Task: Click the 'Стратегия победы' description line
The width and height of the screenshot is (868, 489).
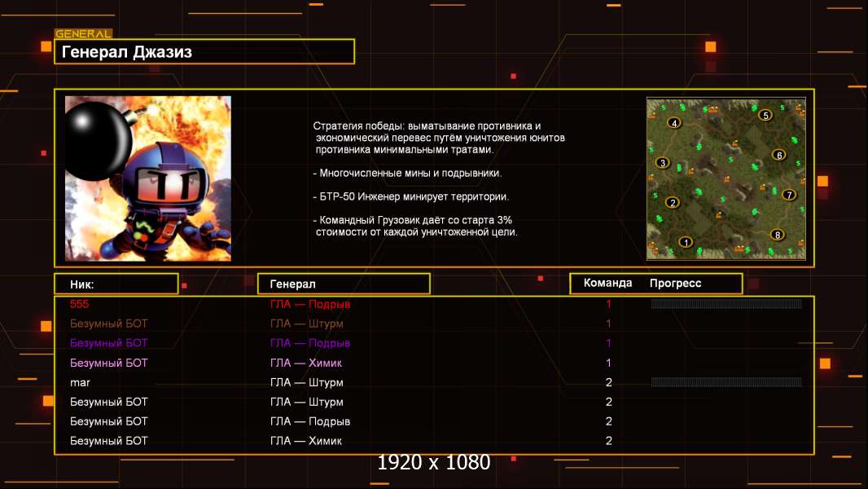Action: 427,126
